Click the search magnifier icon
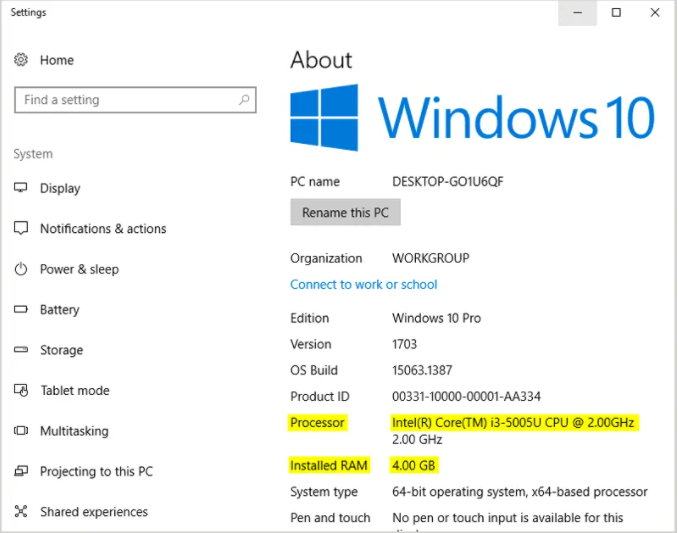The image size is (678, 533). (243, 100)
